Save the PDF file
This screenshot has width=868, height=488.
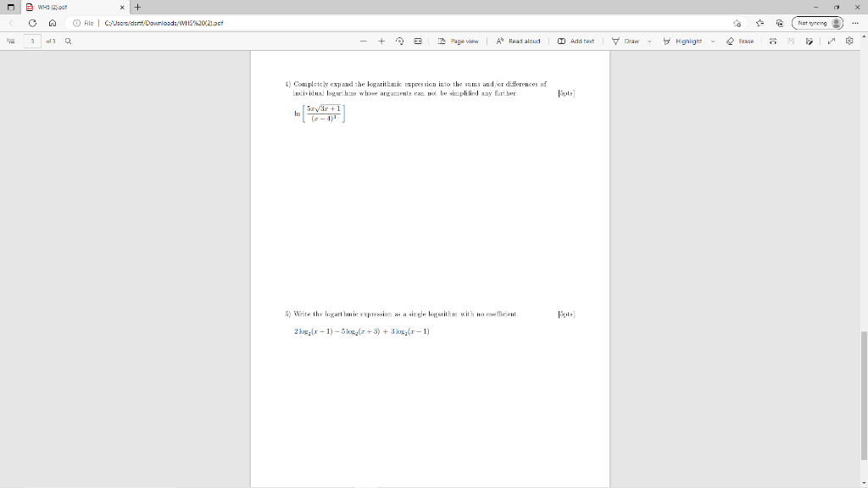[791, 41]
